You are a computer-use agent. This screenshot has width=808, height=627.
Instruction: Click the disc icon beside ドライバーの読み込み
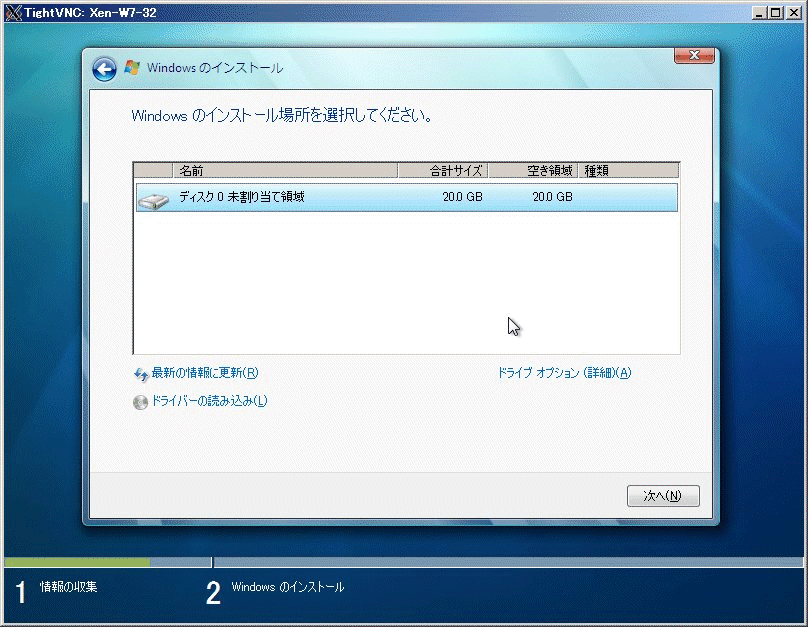click(x=140, y=402)
